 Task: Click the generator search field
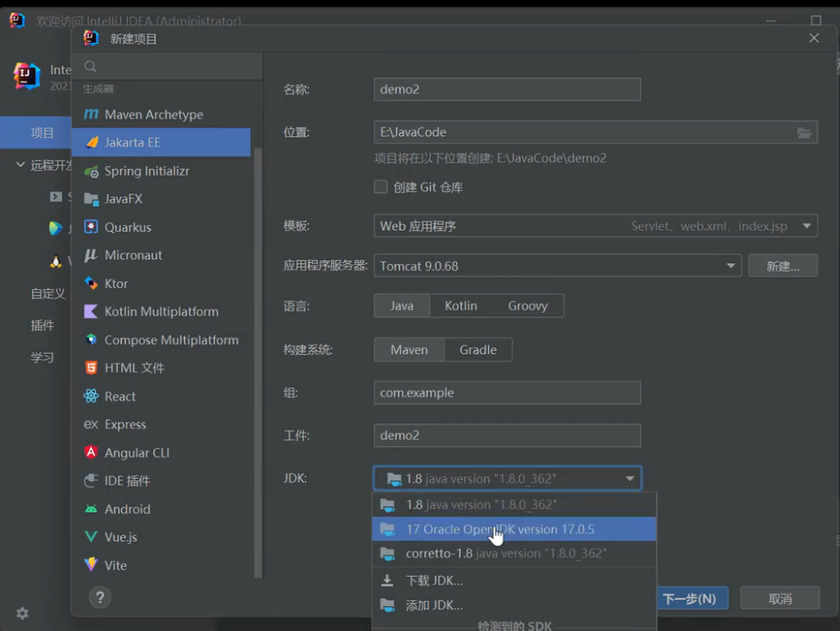pyautogui.click(x=167, y=67)
